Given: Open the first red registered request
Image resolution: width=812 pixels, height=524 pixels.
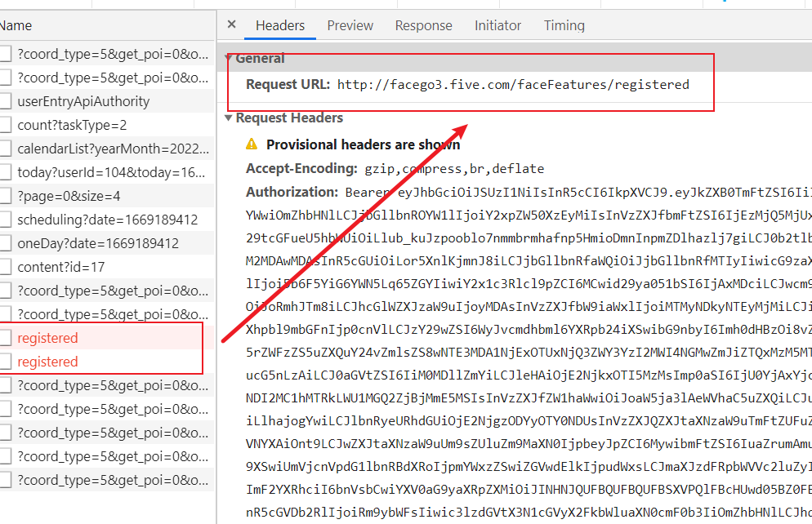Looking at the screenshot, I should tap(47, 338).
